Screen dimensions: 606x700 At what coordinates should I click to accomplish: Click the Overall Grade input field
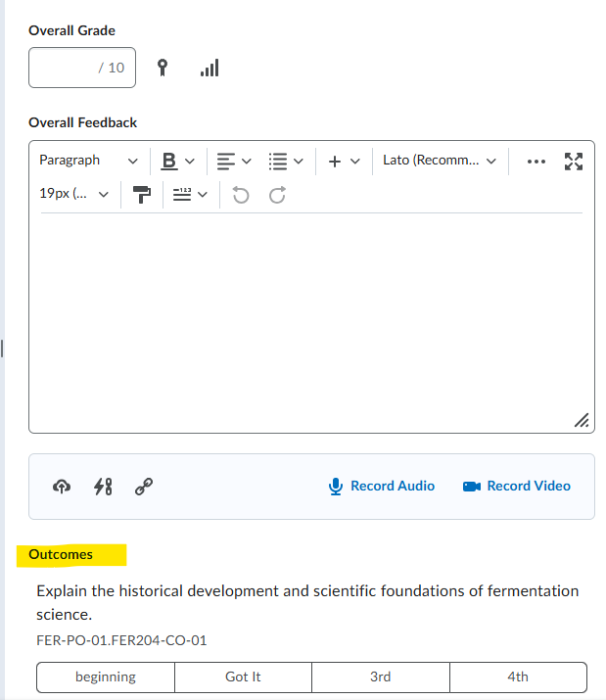(x=82, y=68)
